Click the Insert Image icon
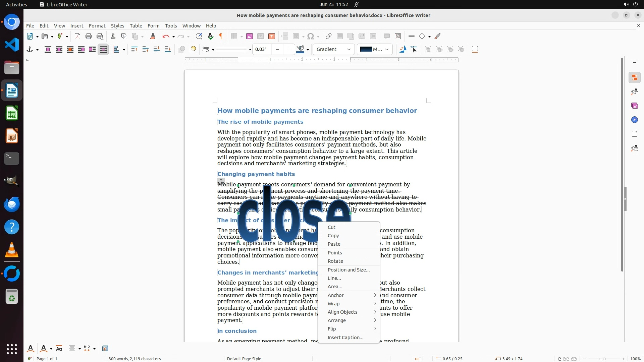The width and height of the screenshot is (644, 362). coord(249,37)
